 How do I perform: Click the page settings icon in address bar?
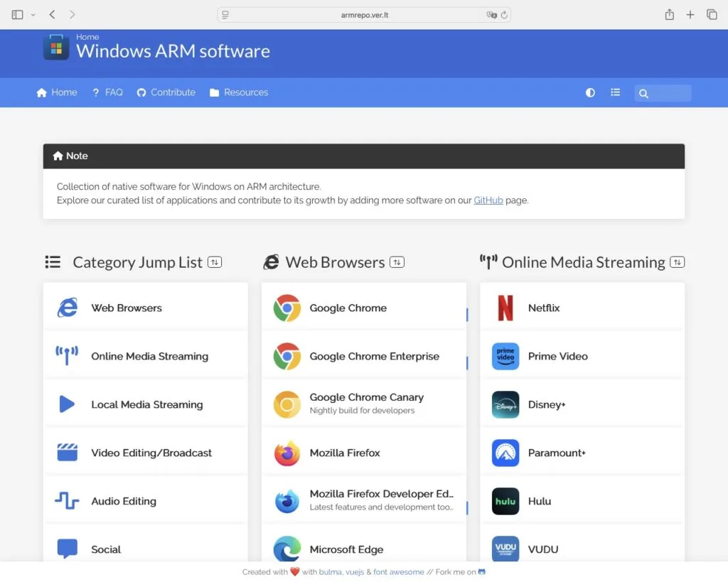225,15
